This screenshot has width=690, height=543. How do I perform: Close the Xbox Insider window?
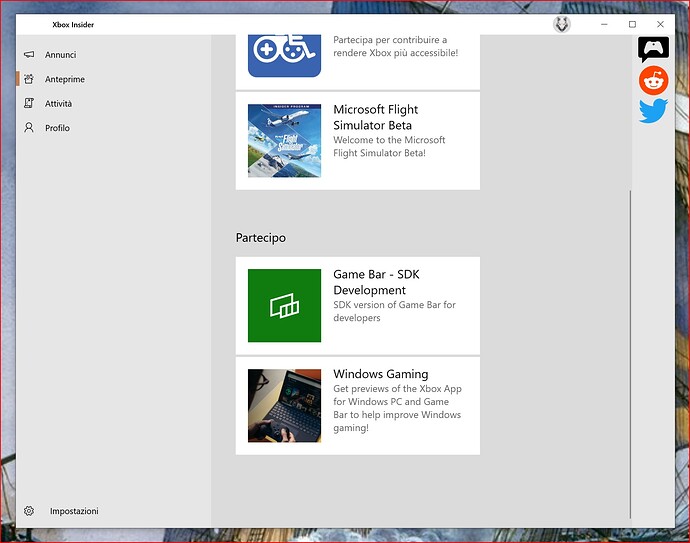pos(661,24)
